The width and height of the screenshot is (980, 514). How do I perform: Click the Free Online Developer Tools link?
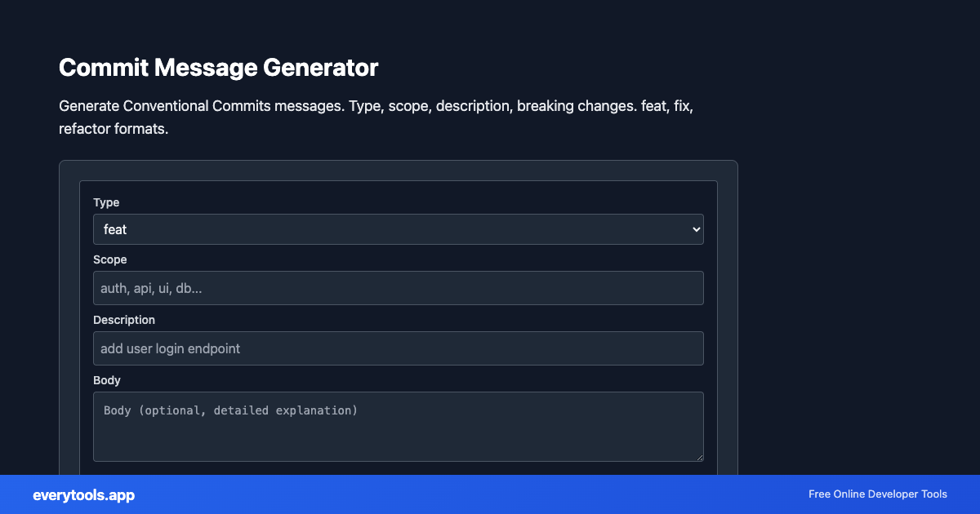tap(877, 494)
